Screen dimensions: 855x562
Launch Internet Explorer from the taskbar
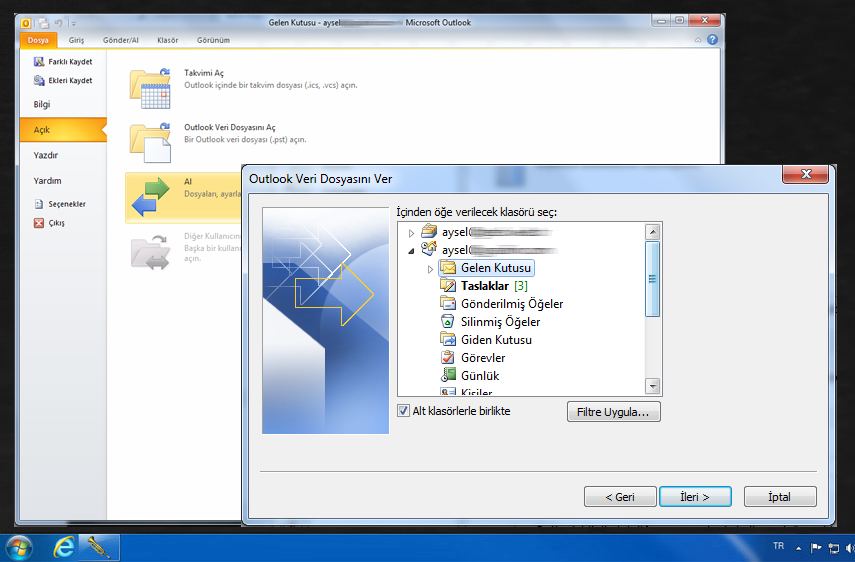63,548
